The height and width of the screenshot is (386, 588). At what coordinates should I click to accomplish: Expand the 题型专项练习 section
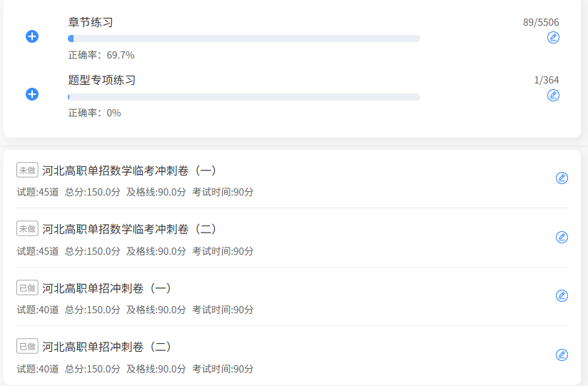[32, 94]
